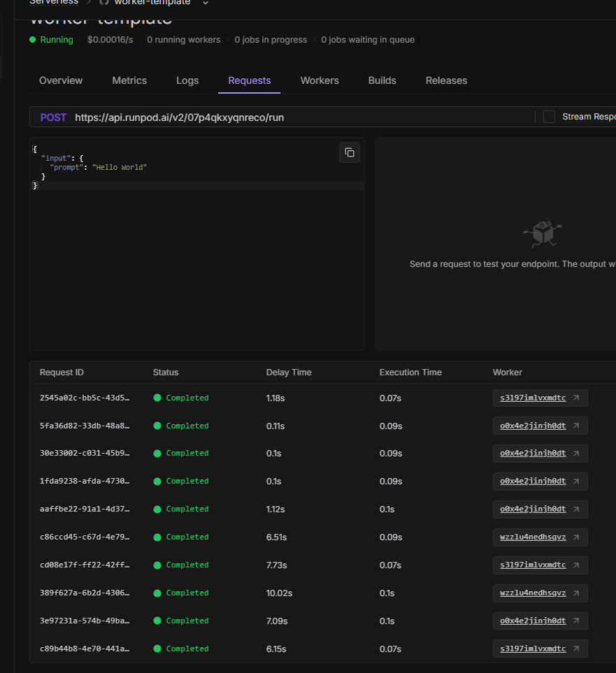The width and height of the screenshot is (616, 673).
Task: Click the 10.02s delay time value
Action: (x=279, y=593)
